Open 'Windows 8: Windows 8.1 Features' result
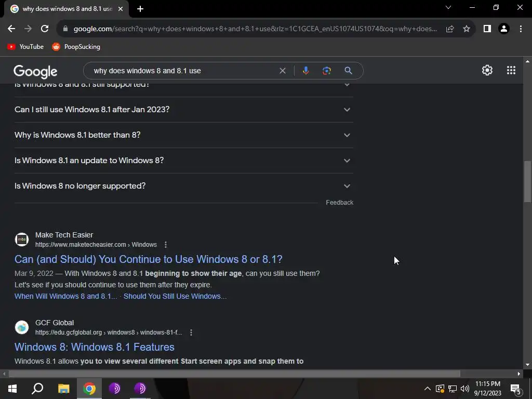The width and height of the screenshot is (532, 399). click(95, 347)
